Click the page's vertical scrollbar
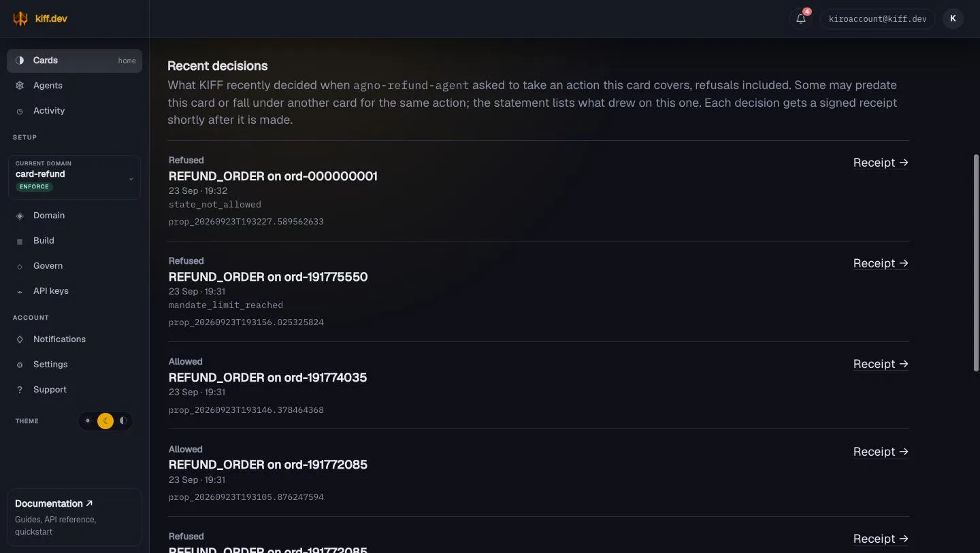Viewport: 980px width, 553px height. coord(976,263)
